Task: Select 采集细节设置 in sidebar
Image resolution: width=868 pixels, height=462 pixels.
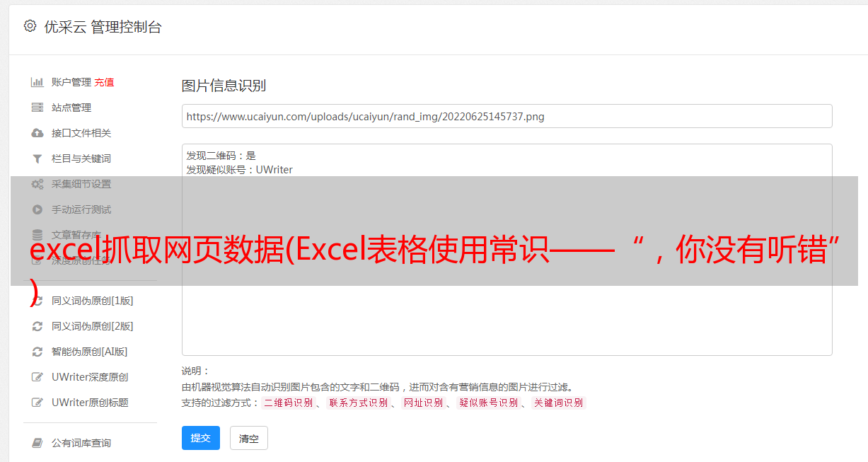Action: (81, 184)
